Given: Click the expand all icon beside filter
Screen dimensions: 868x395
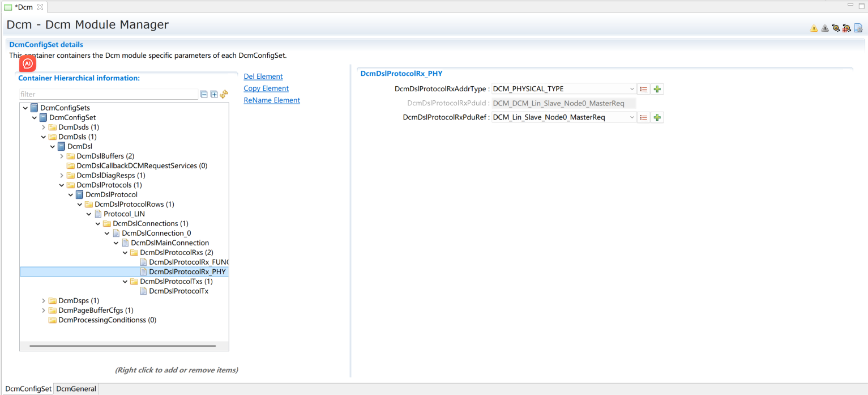Looking at the screenshot, I should coord(214,94).
